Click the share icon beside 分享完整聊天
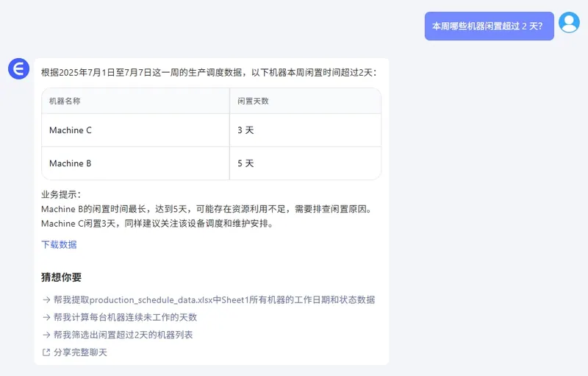This screenshot has width=588, height=376. (x=46, y=352)
